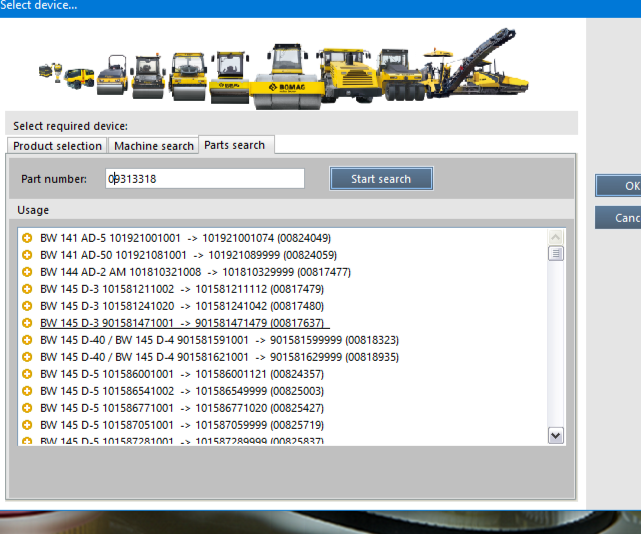Focus the Part number input field
The width and height of the screenshot is (641, 534).
point(205,179)
